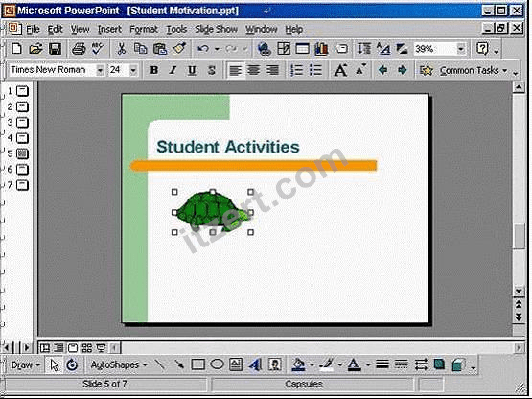Image resolution: width=532 pixels, height=399 pixels.
Task: Open the Times New Roman font dropdown
Action: pyautogui.click(x=100, y=70)
